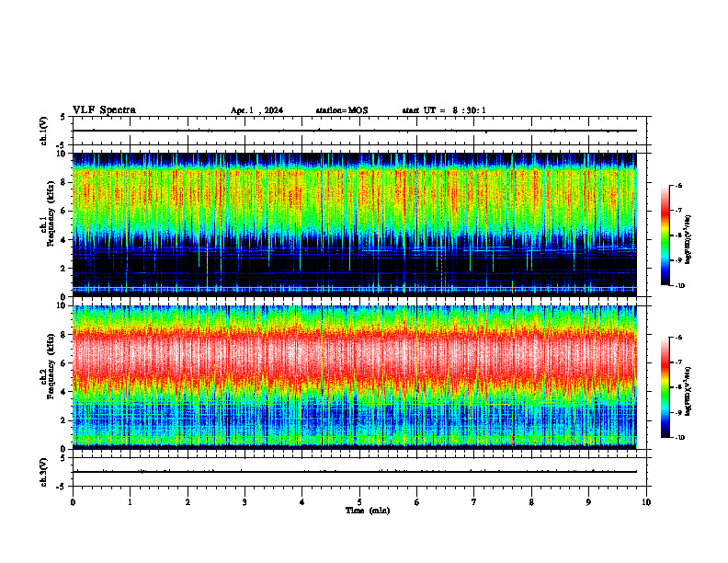Click the "station=MOS" label

[342, 110]
